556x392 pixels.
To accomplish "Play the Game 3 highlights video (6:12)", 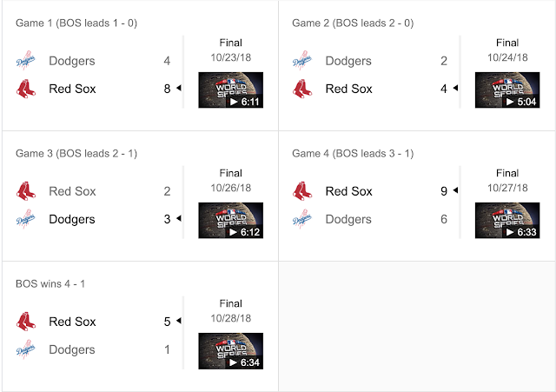I will coord(230,221).
